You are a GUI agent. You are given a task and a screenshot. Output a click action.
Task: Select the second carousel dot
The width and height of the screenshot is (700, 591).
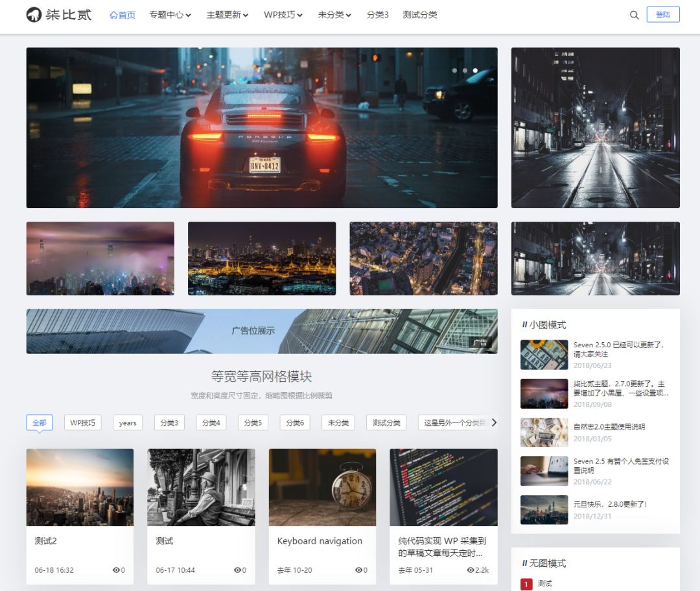[x=465, y=71]
